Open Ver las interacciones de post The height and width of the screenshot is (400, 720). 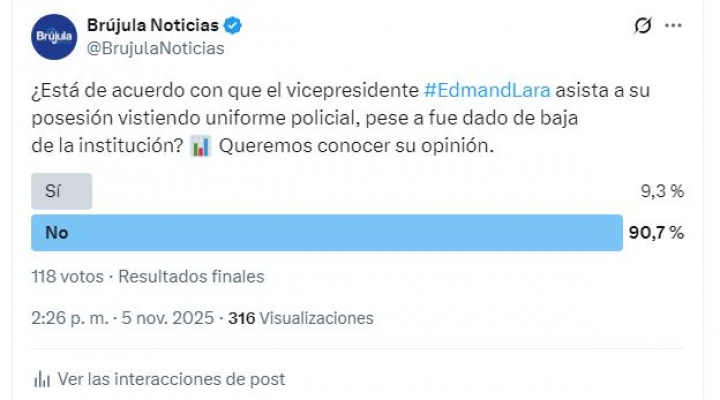[171, 379]
